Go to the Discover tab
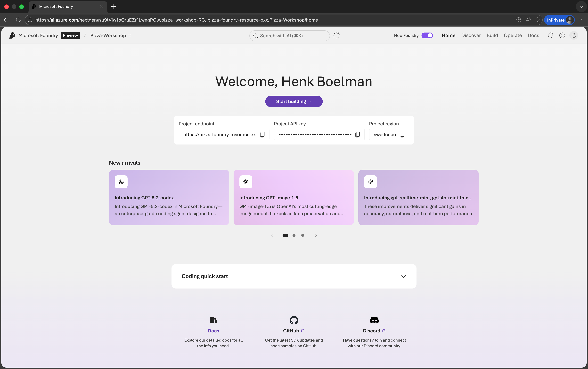588x369 pixels. click(x=471, y=35)
